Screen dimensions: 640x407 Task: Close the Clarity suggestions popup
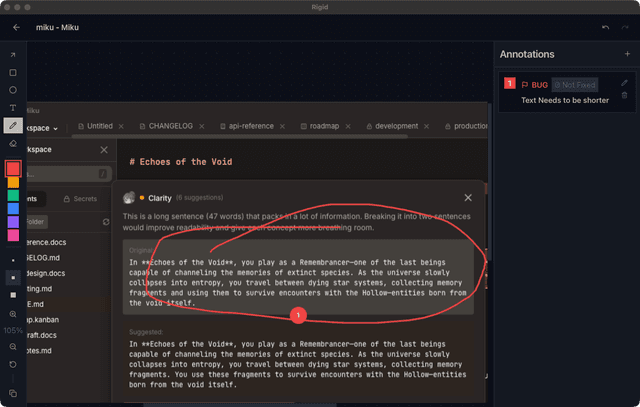(x=468, y=198)
